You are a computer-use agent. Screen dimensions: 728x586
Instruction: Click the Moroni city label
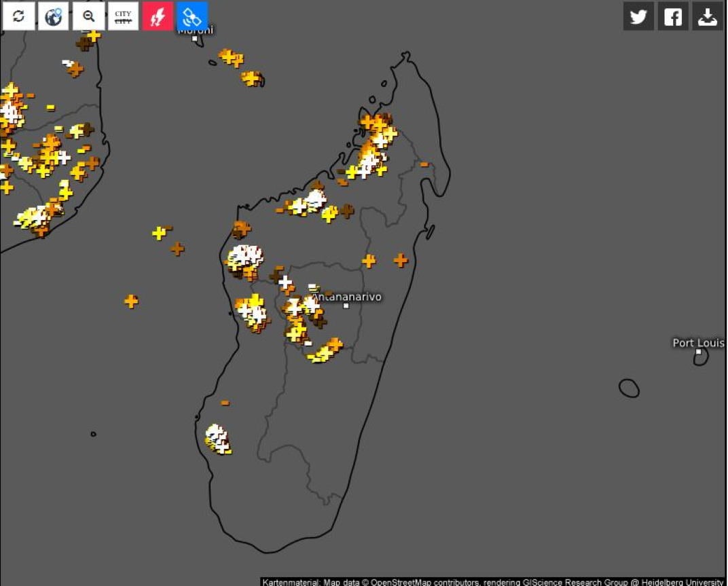pos(196,31)
